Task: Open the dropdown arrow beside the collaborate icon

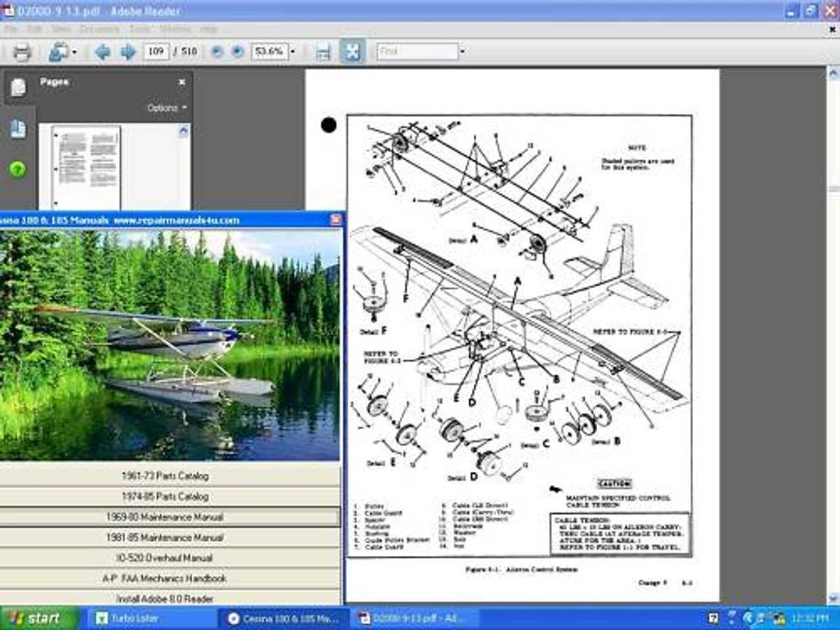Action: pos(74,52)
